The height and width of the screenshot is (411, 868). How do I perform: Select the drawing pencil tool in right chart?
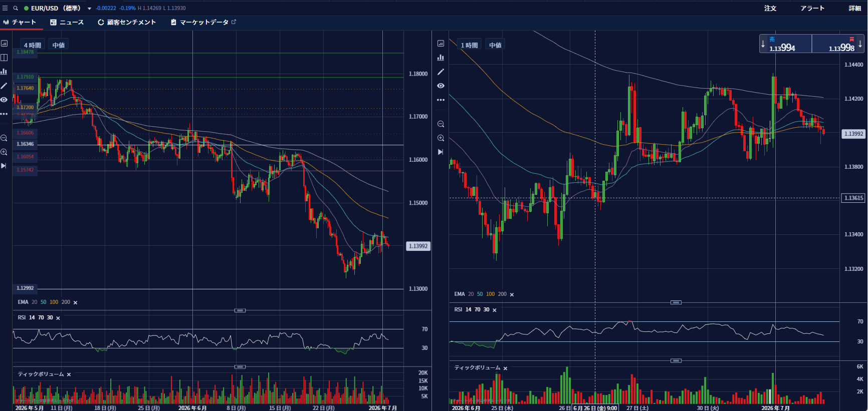coord(441,72)
